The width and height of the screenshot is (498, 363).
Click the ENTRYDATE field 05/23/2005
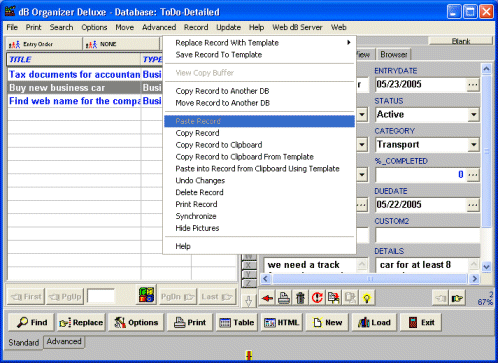pyautogui.click(x=421, y=85)
